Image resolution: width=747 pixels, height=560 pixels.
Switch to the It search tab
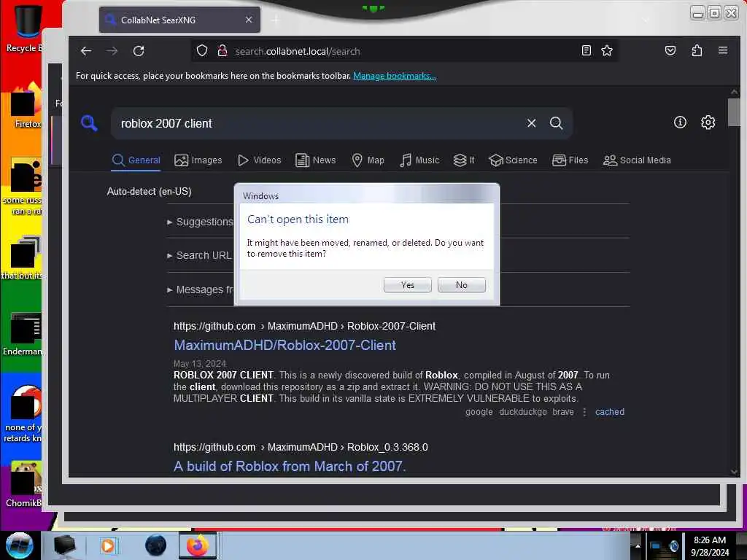(x=464, y=160)
